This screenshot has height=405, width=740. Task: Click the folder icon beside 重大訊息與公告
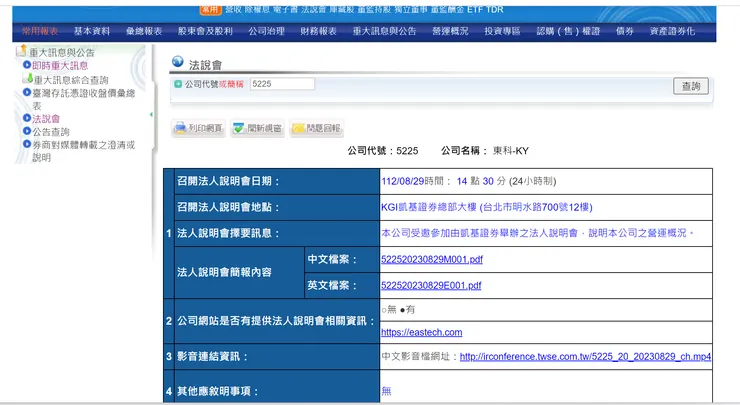pos(21,50)
